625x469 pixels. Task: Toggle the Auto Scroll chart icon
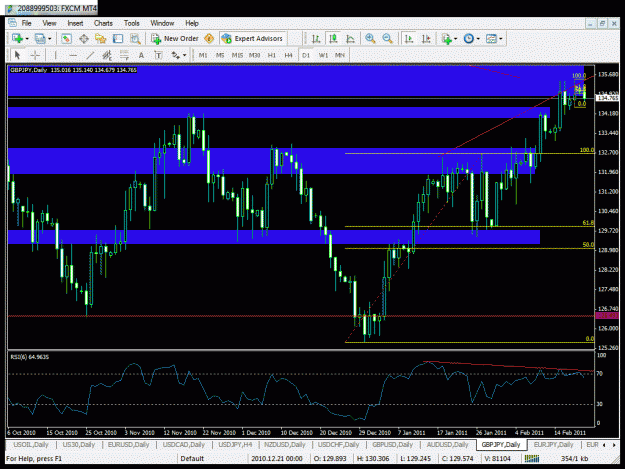(409, 39)
